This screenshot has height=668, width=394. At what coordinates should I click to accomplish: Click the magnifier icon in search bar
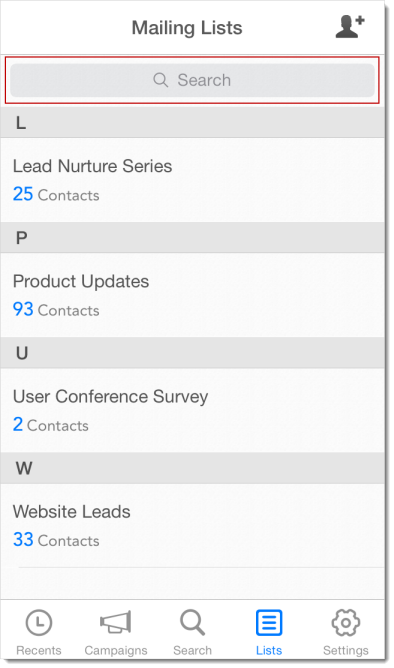coord(161,80)
